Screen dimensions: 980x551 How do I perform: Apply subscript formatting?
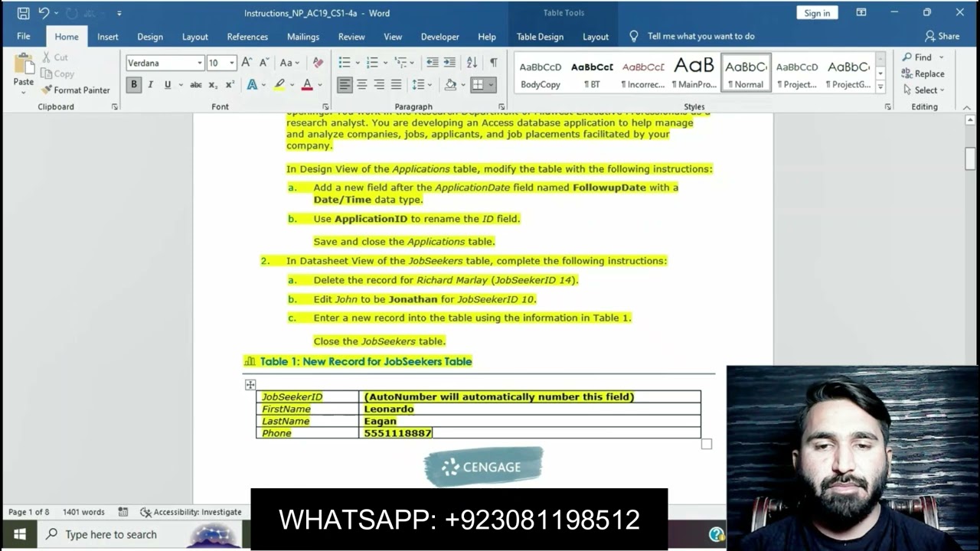(213, 85)
